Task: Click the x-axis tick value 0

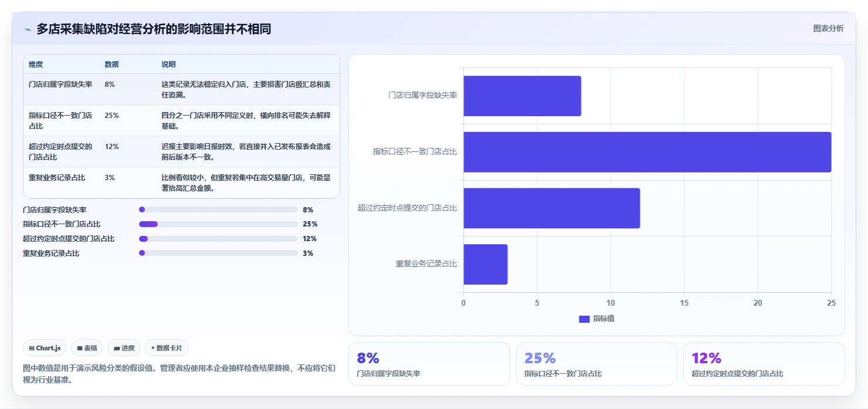Action: coord(463,303)
